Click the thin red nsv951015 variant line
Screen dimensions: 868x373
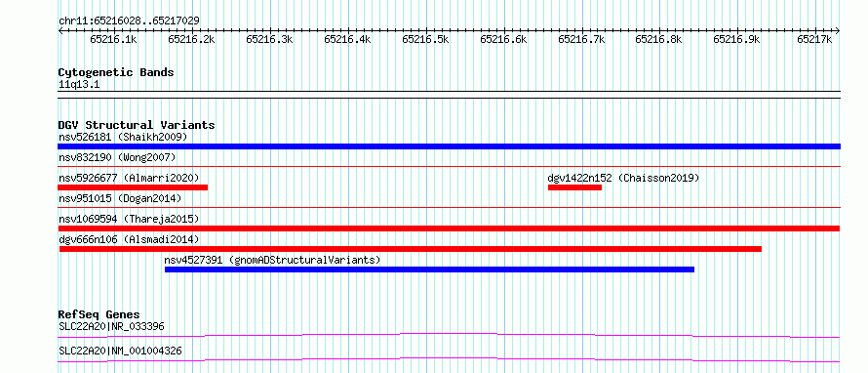(x=449, y=207)
